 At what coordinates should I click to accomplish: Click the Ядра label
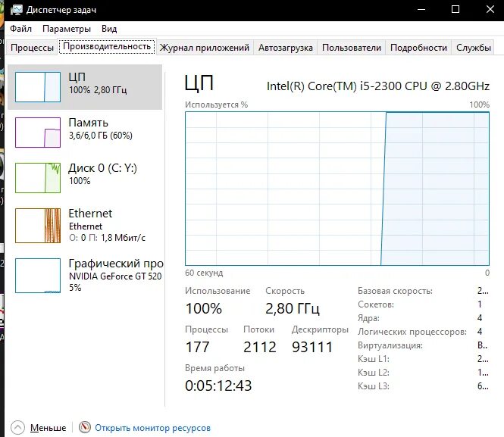368,318
